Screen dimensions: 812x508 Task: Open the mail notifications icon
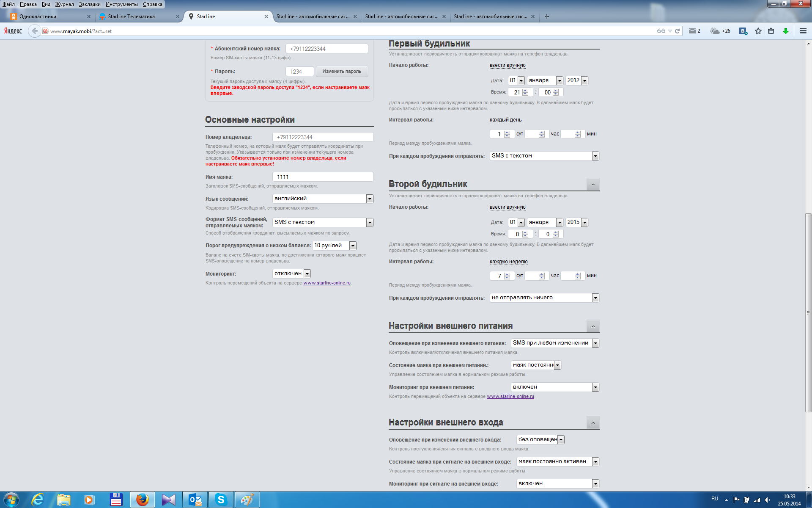692,31
